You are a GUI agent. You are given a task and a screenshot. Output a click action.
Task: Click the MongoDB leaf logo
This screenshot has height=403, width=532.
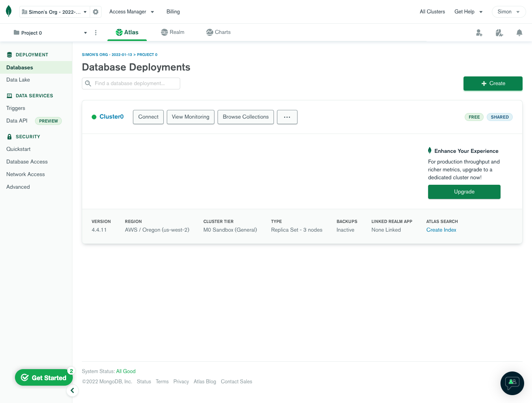pyautogui.click(x=9, y=11)
